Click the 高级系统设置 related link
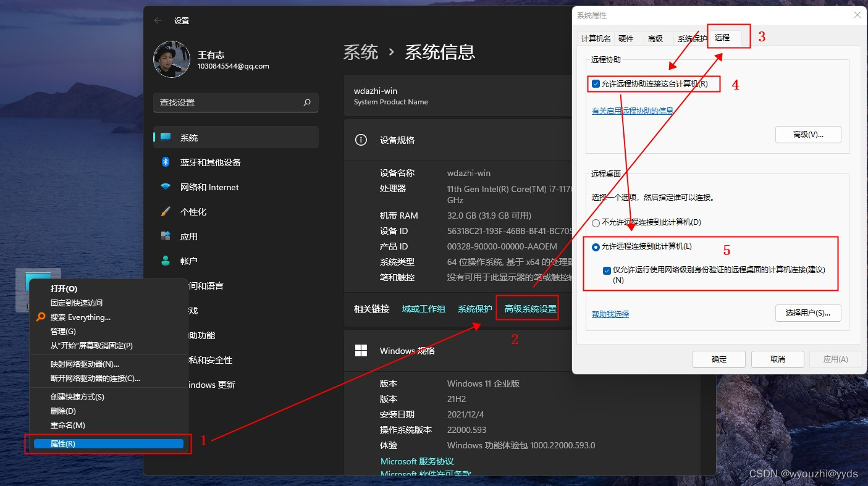 (x=528, y=308)
